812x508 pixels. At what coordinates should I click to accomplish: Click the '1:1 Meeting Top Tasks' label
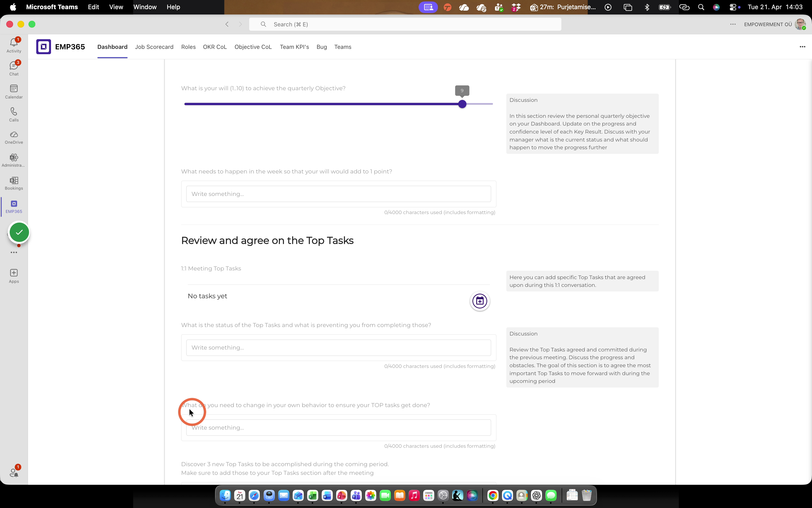[x=211, y=269]
